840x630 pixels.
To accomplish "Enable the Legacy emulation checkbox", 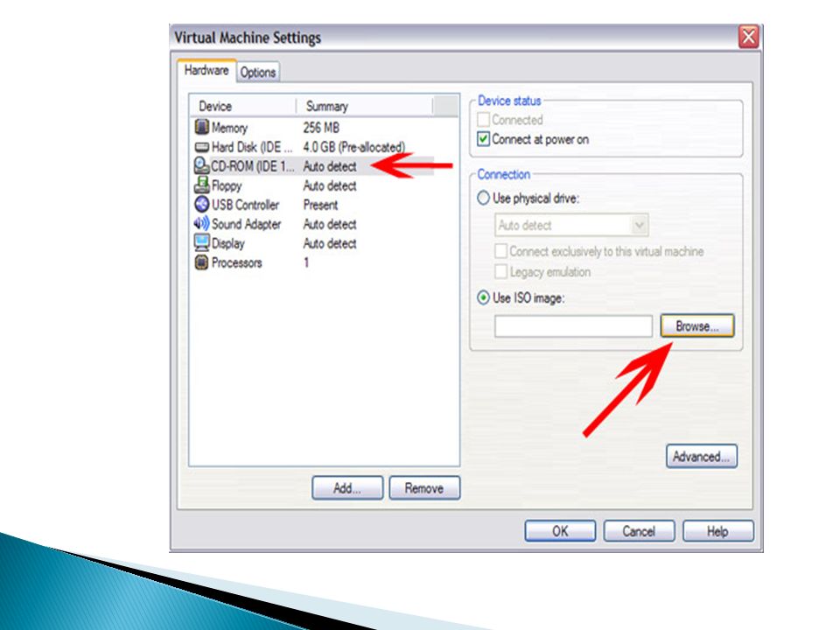I will 500,271.
